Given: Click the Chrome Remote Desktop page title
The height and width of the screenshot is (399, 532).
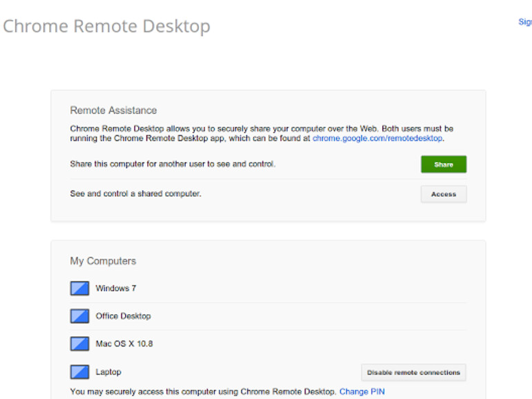Looking at the screenshot, I should click(x=106, y=26).
